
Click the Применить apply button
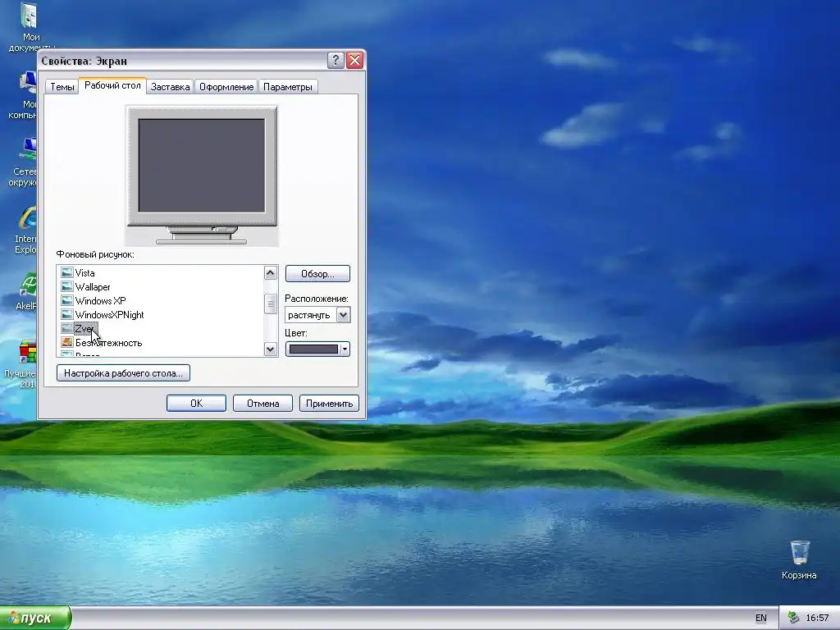coord(329,404)
